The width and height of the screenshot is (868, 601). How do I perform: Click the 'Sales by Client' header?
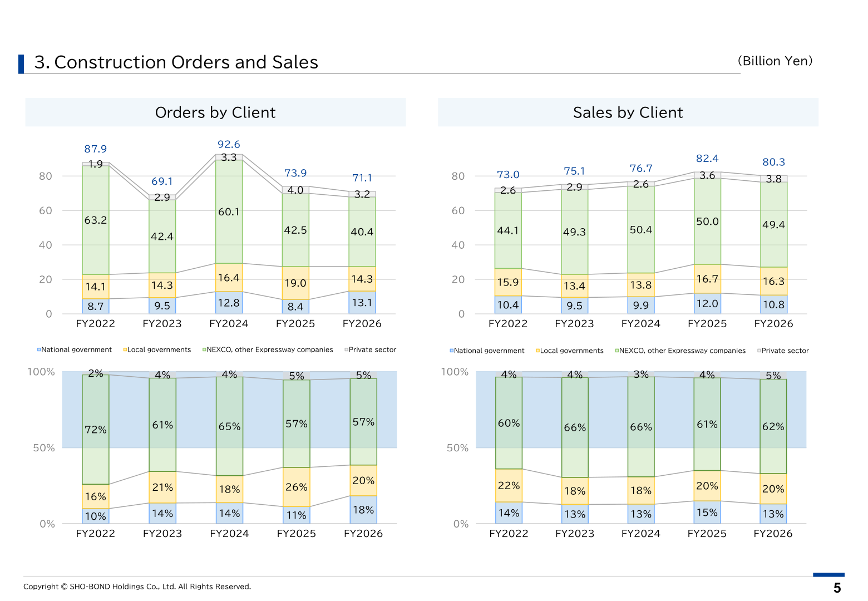pyautogui.click(x=628, y=112)
